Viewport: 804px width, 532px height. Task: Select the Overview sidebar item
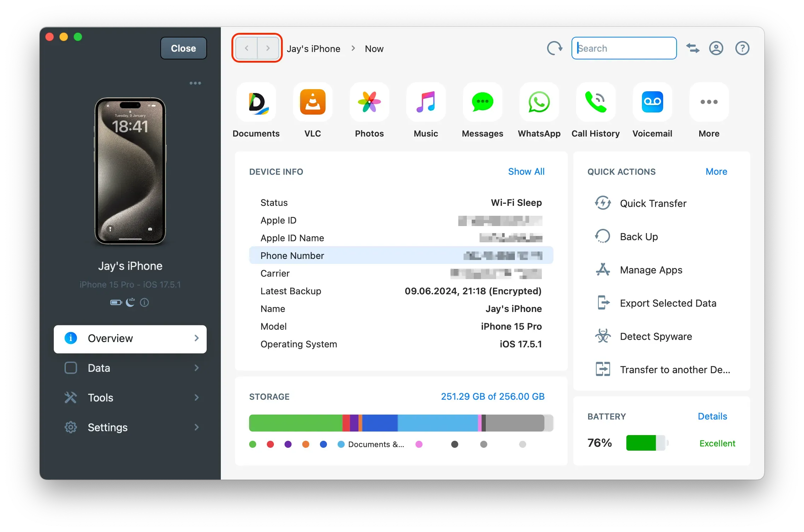tap(130, 339)
